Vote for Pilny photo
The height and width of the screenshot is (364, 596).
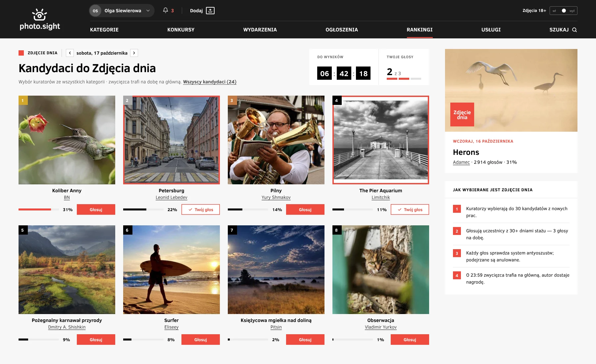tap(305, 209)
